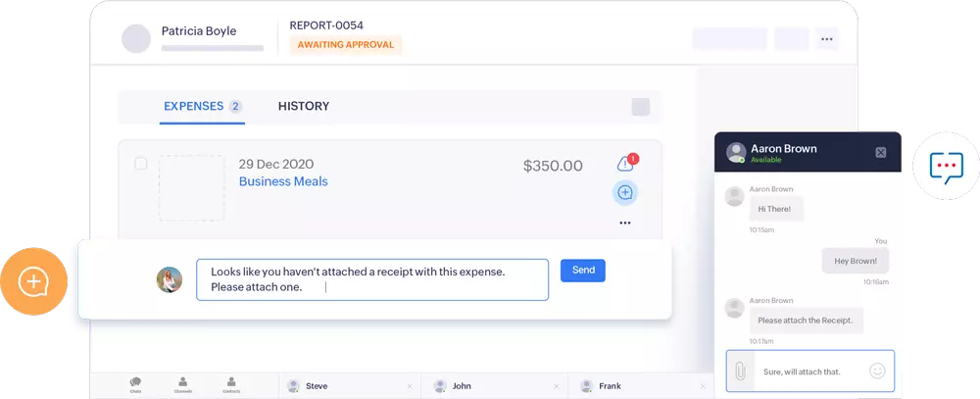Viewport: 980px width, 399px height.
Task: Open the red-dotted chat bubble icon
Action: click(947, 166)
